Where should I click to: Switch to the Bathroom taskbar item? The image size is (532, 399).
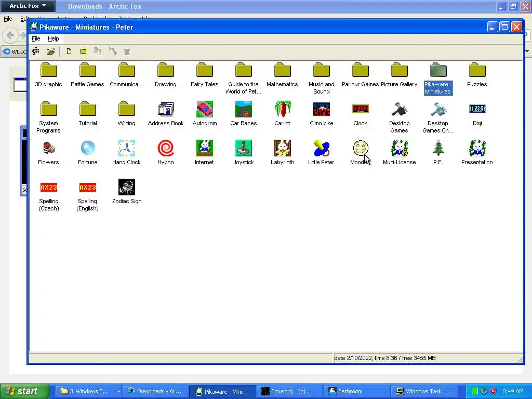tap(355, 391)
